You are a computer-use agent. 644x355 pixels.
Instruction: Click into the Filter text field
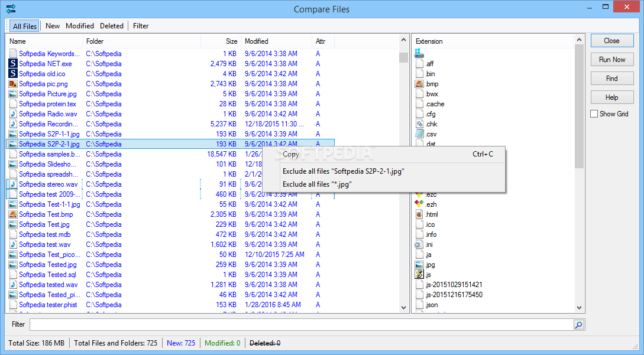302,325
